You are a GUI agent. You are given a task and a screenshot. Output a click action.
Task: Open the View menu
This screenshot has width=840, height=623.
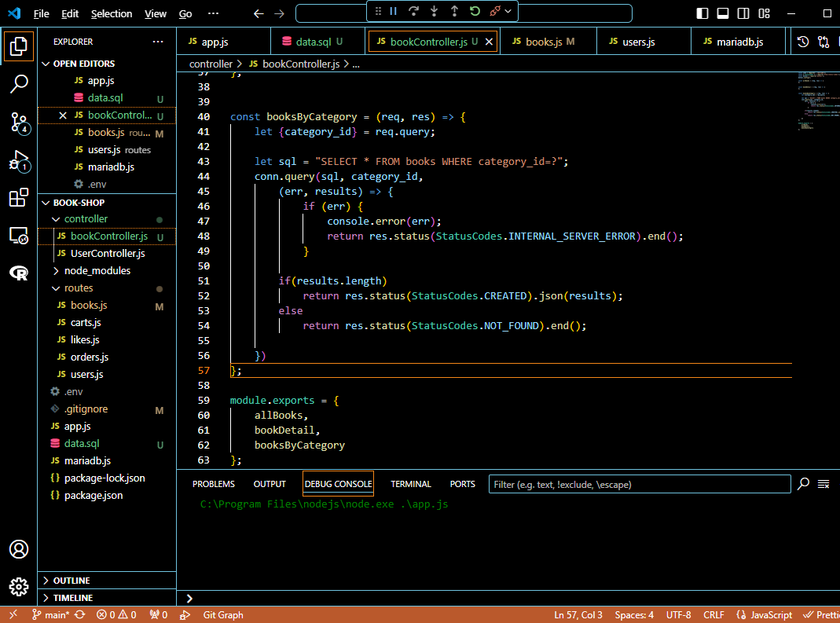[156, 14]
